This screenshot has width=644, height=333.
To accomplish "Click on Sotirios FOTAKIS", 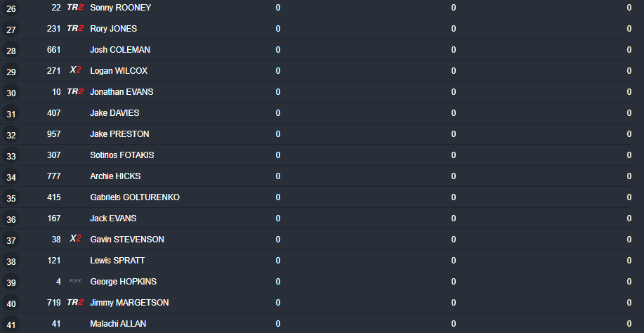I will click(122, 155).
